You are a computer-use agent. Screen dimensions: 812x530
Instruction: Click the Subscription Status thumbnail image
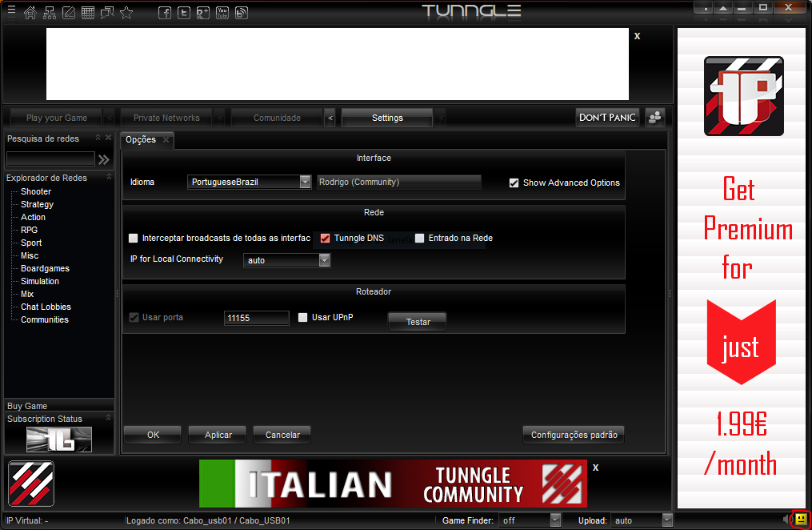(x=59, y=440)
